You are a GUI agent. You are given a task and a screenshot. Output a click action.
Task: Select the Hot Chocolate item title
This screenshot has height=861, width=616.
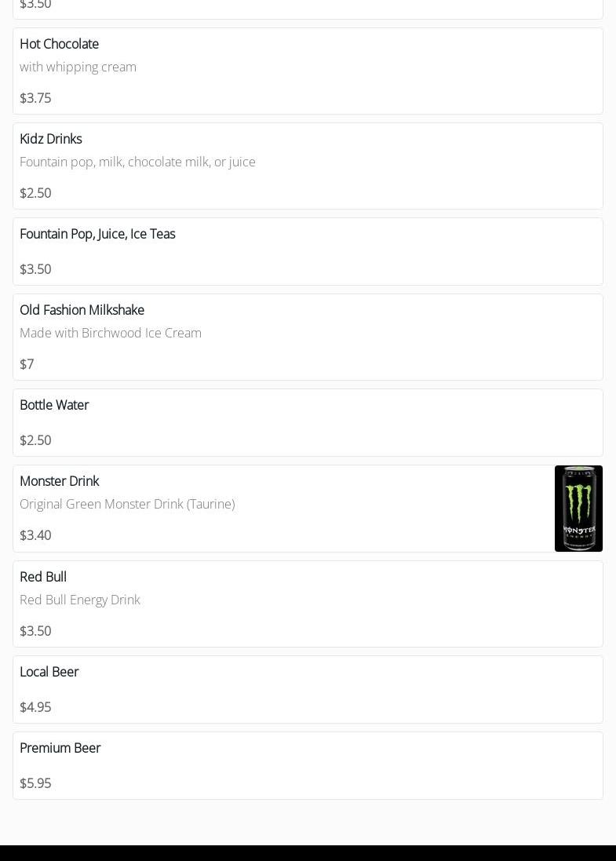59,44
